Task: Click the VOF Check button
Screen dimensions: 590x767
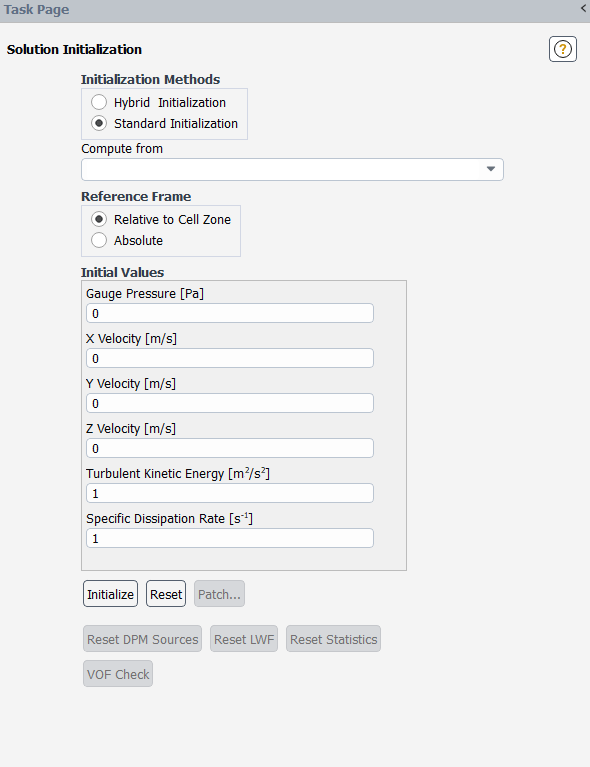Action: click(118, 674)
